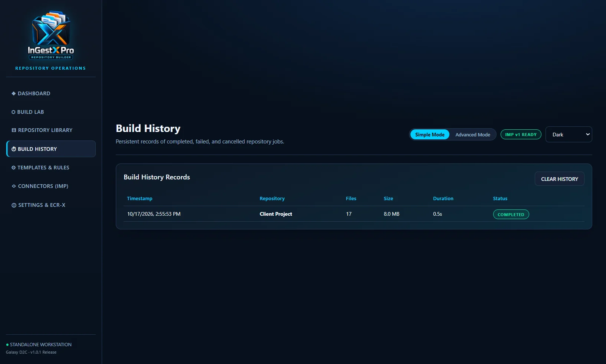Click the Status column header
Viewport: 606px width, 364px height.
point(500,198)
